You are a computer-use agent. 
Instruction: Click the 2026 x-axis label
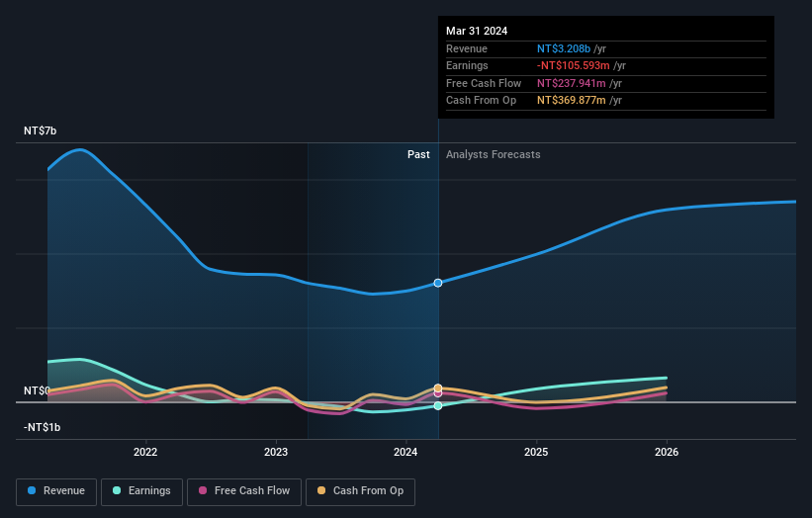click(667, 452)
